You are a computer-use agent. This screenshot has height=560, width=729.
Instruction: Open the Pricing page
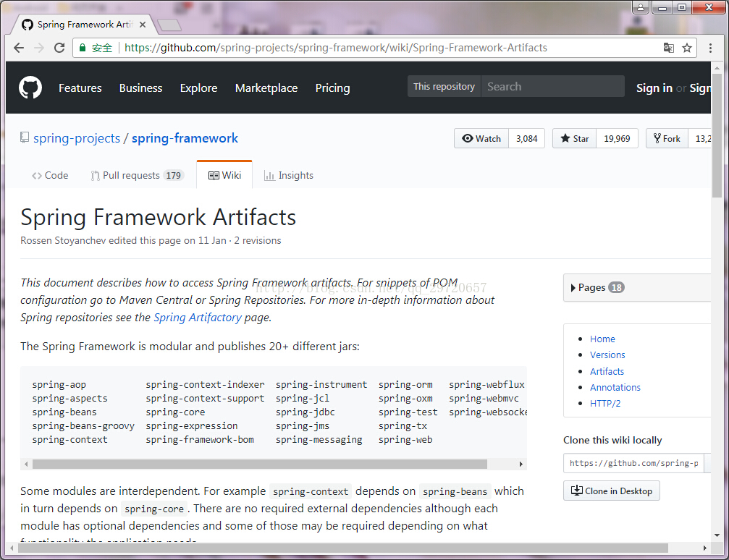[x=332, y=88]
